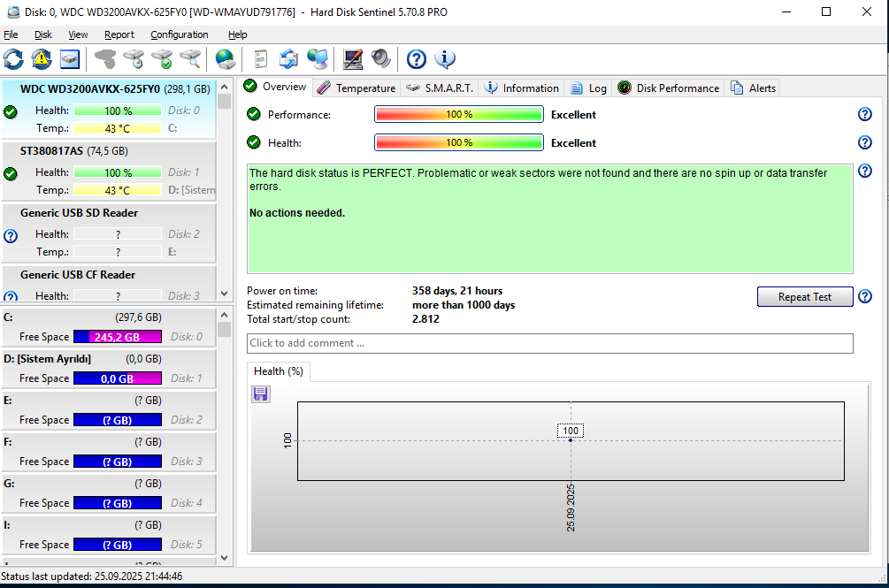The image size is (889, 588).
Task: Click the 100 data point label on graph
Action: pos(571,431)
